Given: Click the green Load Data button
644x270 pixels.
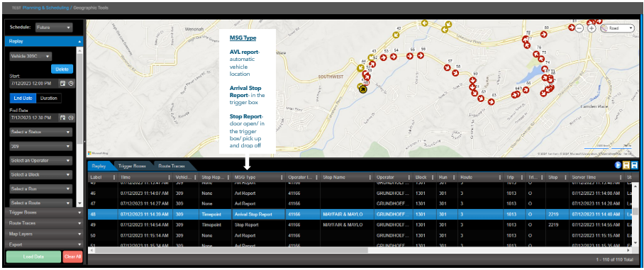Looking at the screenshot, I should (33, 257).
